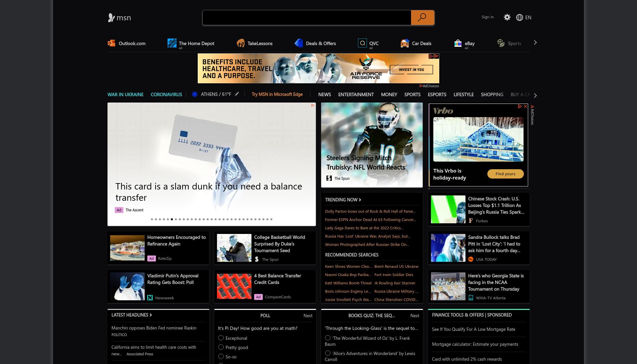Go to Next poll question
Viewport: 637px width, 364px height.
click(x=308, y=316)
